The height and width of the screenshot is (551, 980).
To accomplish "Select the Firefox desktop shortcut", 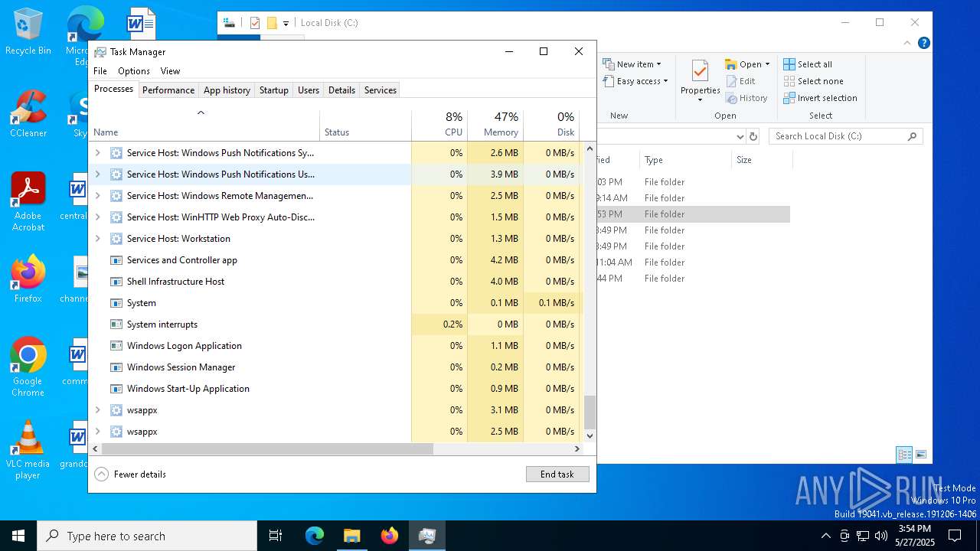I will tap(28, 279).
